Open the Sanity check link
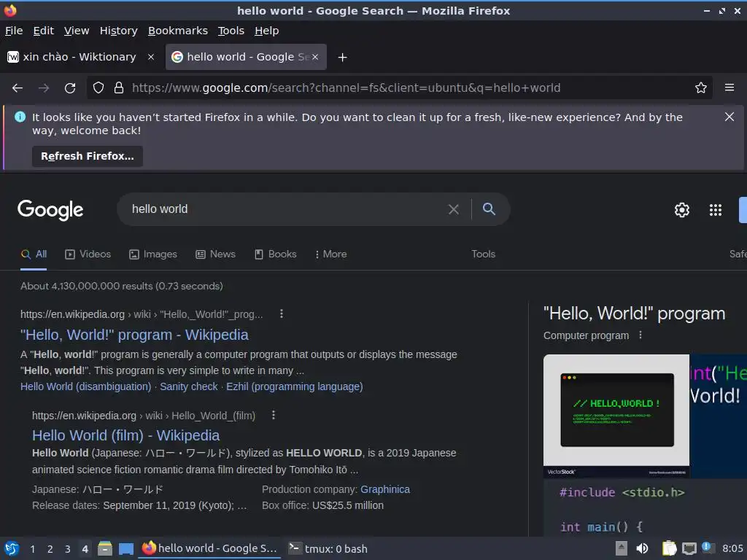This screenshot has height=560, width=747. click(189, 386)
